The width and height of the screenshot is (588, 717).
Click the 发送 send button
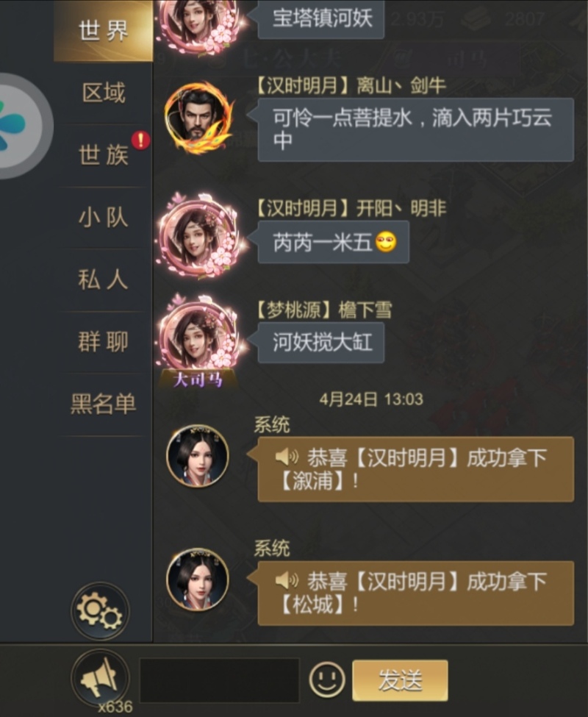pyautogui.click(x=400, y=680)
